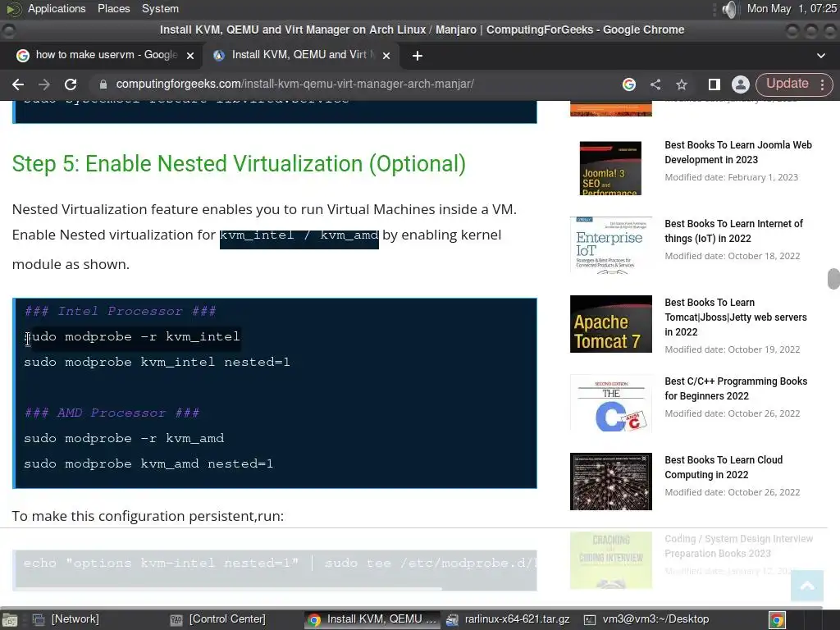Click 'sudo modprobe -r kvm_amd' command line
The width and height of the screenshot is (840, 630).
click(124, 438)
